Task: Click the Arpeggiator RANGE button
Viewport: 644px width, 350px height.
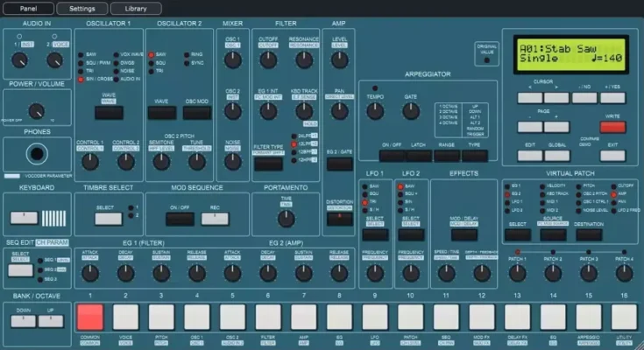Action: click(x=447, y=156)
